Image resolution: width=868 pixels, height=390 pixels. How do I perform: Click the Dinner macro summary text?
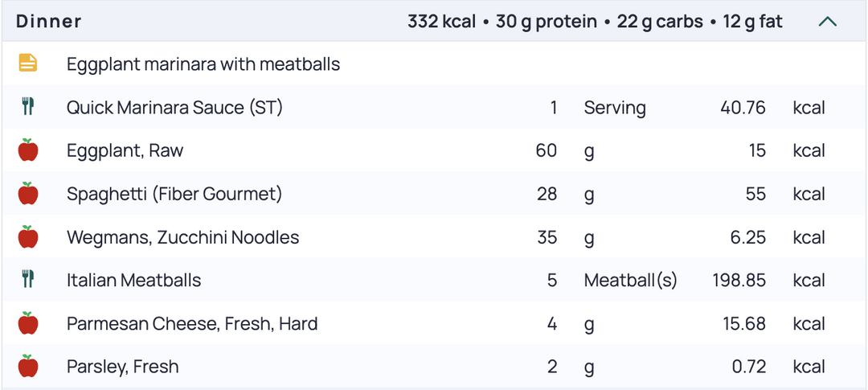(x=595, y=22)
